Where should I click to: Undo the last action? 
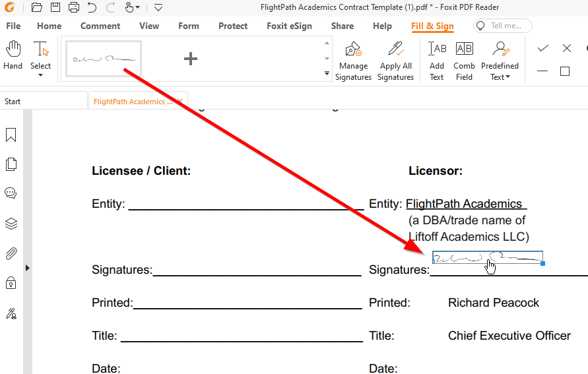click(92, 7)
